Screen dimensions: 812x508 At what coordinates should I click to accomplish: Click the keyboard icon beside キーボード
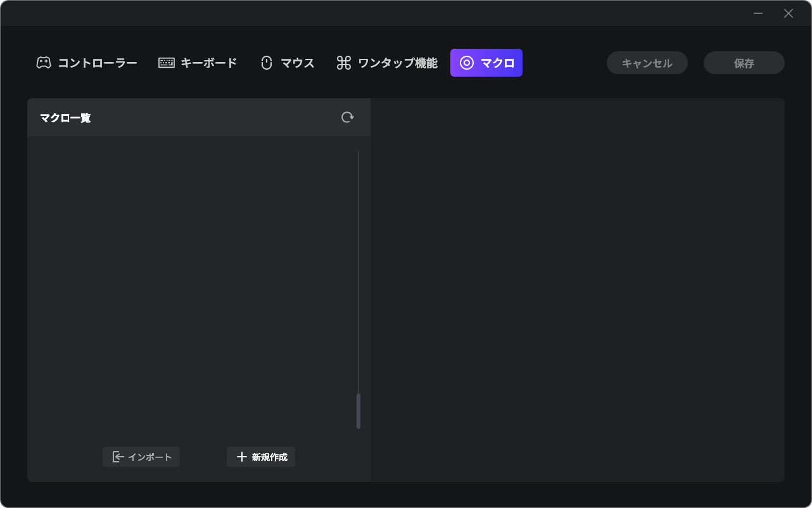[x=167, y=63]
